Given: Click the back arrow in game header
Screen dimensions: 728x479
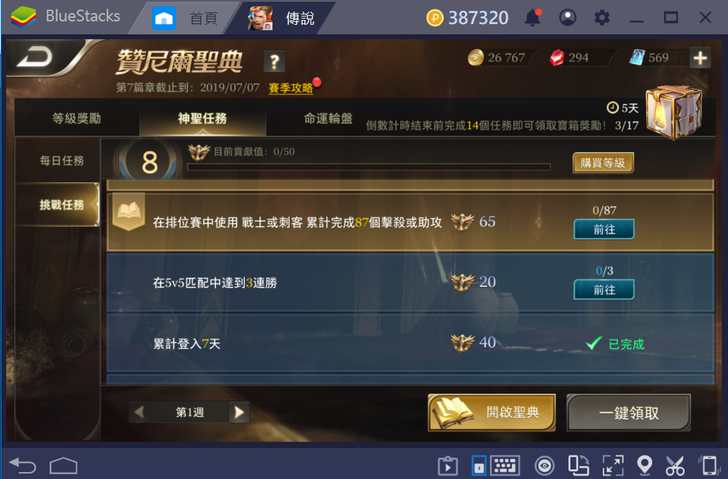Looking at the screenshot, I should (35, 58).
